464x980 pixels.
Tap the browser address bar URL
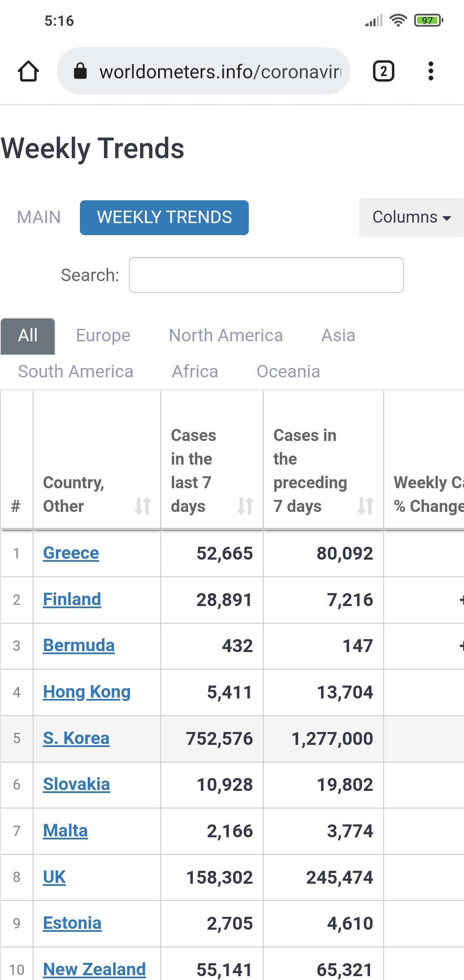(x=220, y=71)
